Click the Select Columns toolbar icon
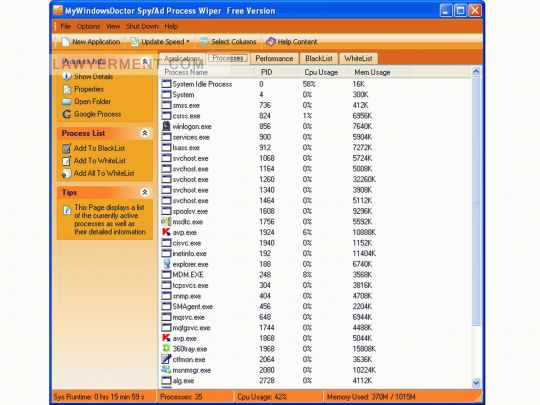This screenshot has width=540, height=405. (x=204, y=42)
